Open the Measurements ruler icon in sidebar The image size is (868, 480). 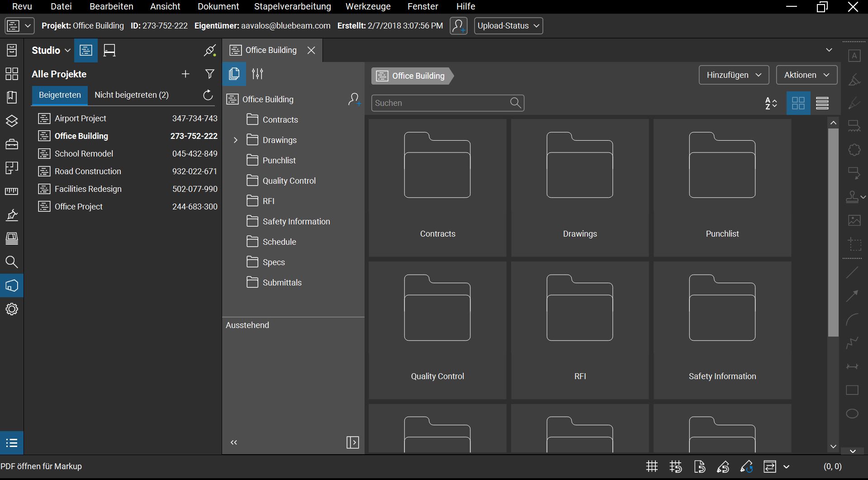click(x=12, y=191)
